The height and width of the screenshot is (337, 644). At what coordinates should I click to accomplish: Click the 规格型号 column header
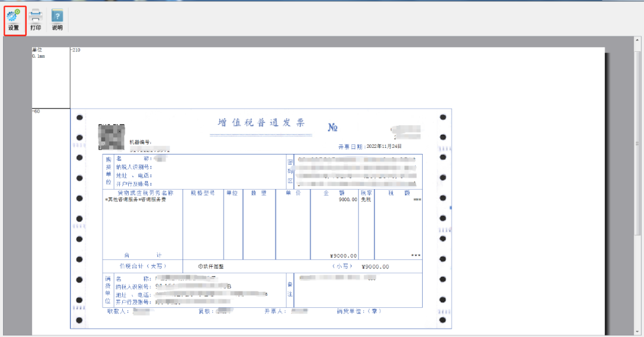[203, 193]
